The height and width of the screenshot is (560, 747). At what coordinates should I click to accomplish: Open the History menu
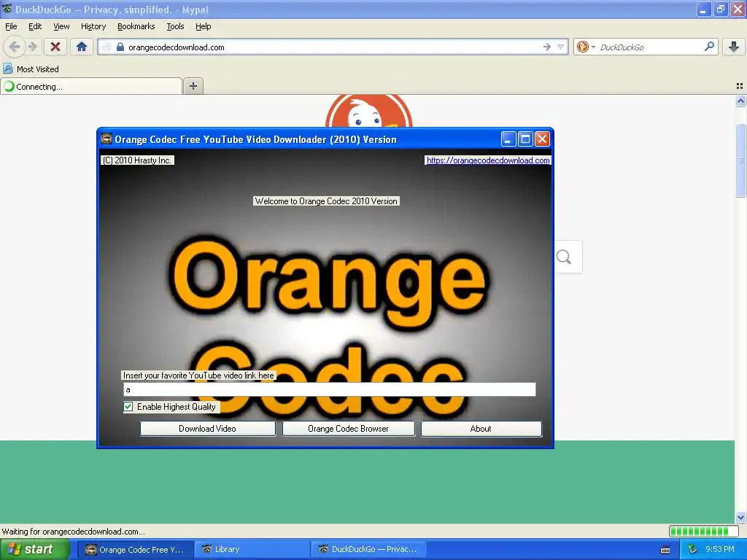pyautogui.click(x=93, y=26)
